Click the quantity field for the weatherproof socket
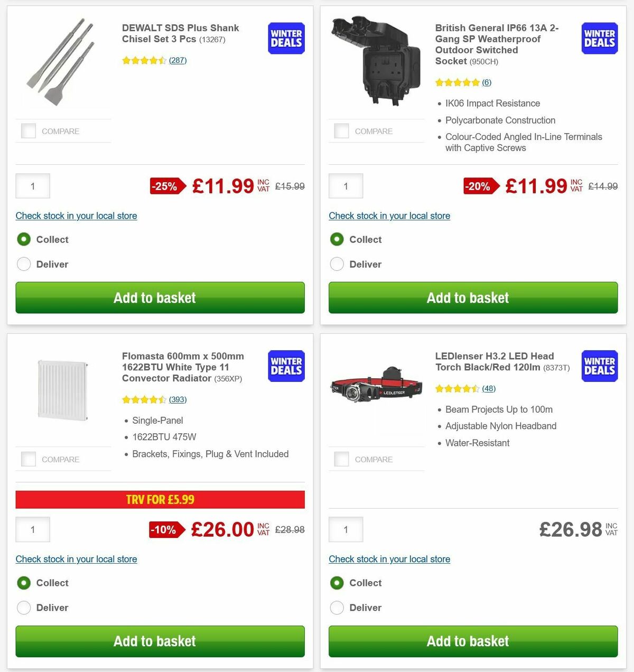Image resolution: width=634 pixels, height=672 pixels. coord(346,186)
